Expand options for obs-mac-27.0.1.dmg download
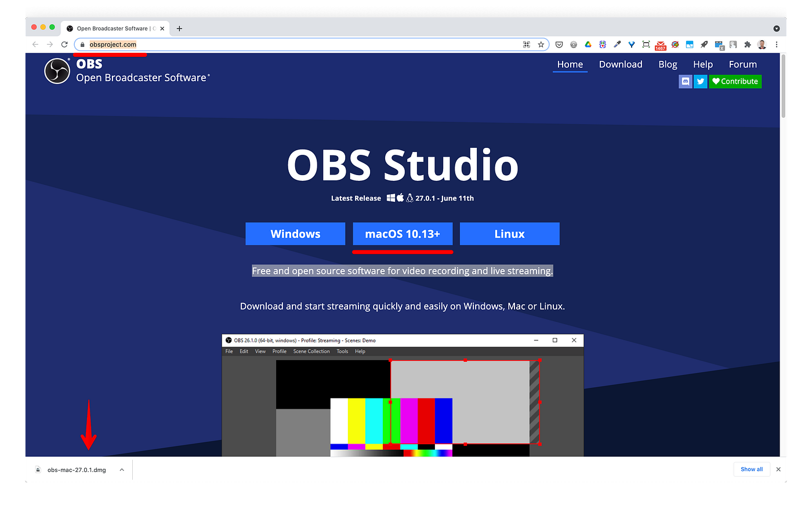Screen dimensions: 812x516 point(122,470)
